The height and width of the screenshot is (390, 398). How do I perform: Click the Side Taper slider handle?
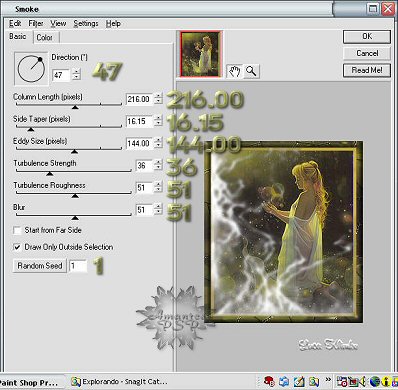(x=31, y=129)
